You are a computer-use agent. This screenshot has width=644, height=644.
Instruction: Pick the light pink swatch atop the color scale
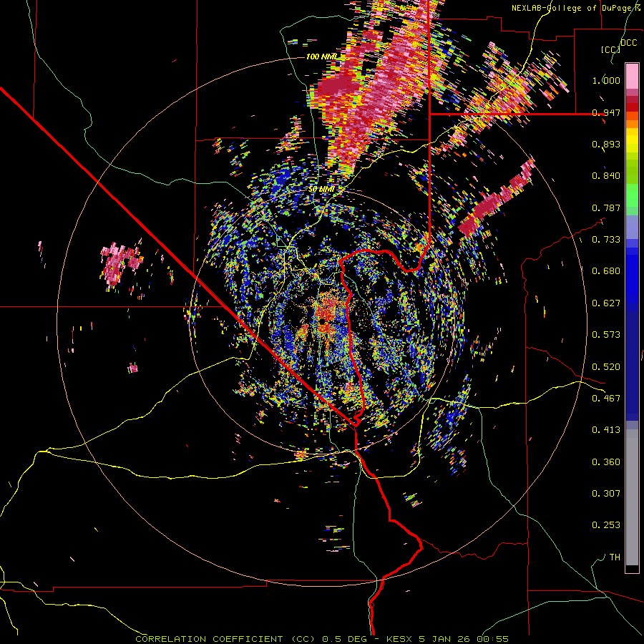[x=632, y=77]
